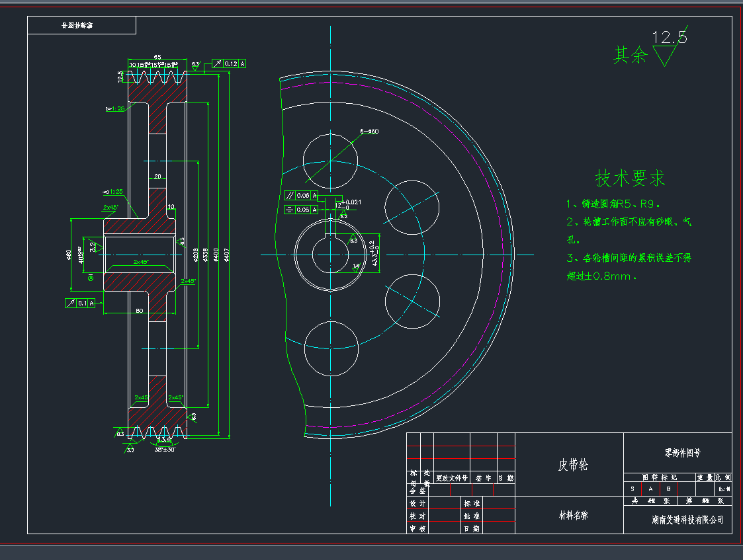This screenshot has height=560, width=743.
Task: Select the 38°±30' groove angle dimension
Action: pos(164,449)
